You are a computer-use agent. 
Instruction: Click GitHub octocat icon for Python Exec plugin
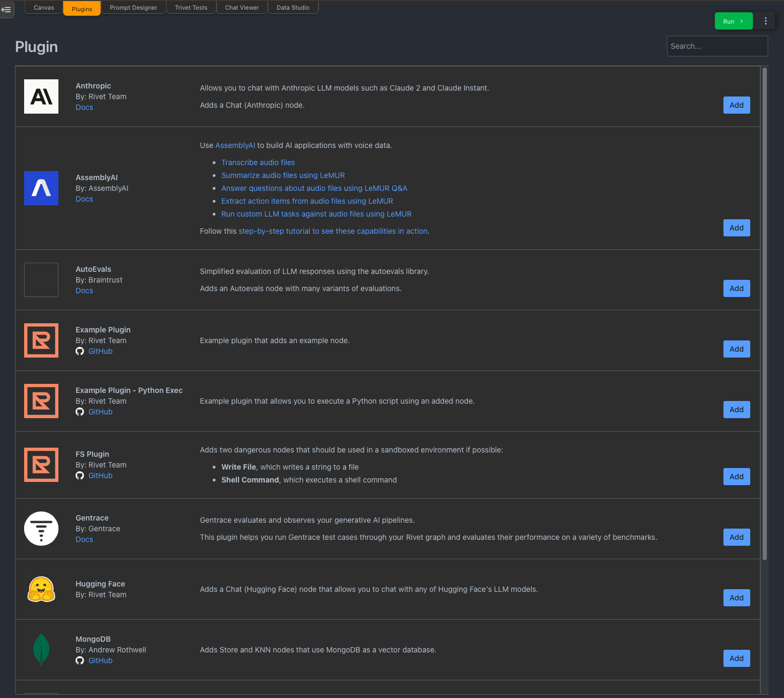(x=80, y=412)
